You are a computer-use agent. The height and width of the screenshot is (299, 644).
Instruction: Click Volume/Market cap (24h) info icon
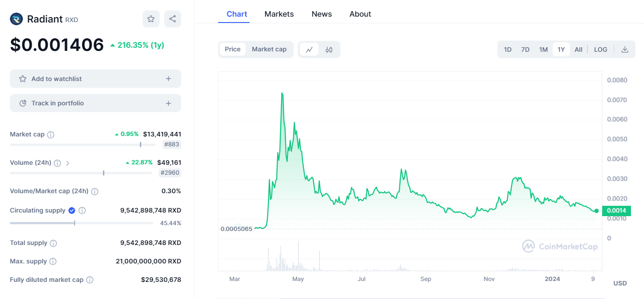pos(94,191)
